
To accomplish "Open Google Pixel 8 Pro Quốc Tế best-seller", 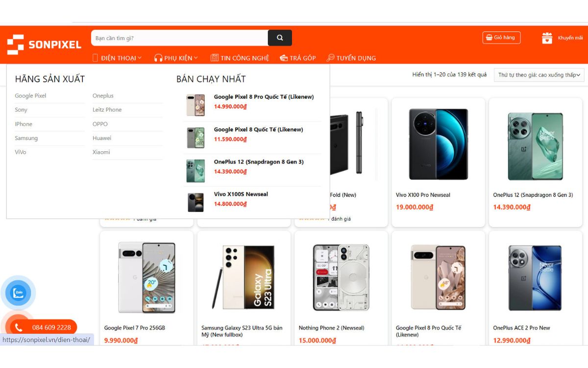I will coord(264,97).
